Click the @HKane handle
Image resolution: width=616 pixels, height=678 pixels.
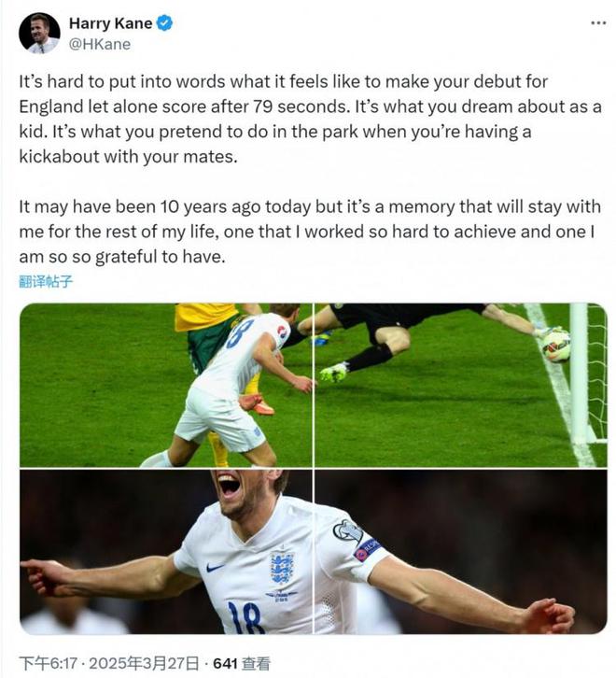point(100,44)
